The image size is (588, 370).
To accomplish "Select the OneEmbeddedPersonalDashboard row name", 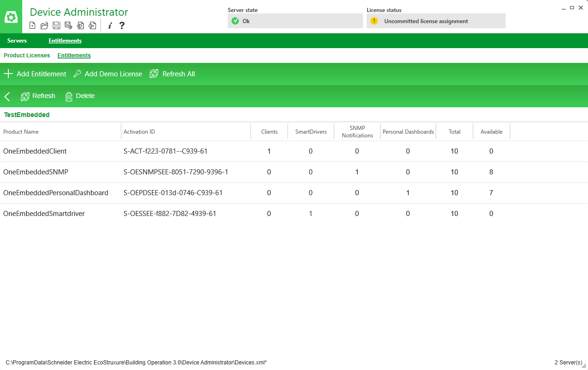I will pyautogui.click(x=56, y=193).
